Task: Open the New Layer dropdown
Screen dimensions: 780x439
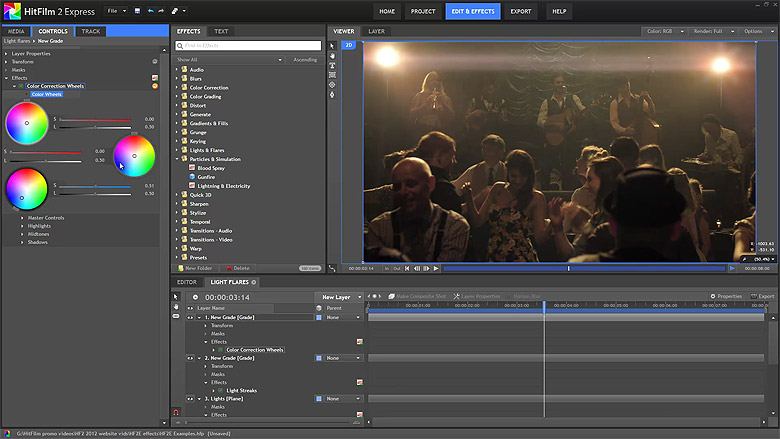Action: click(x=339, y=297)
